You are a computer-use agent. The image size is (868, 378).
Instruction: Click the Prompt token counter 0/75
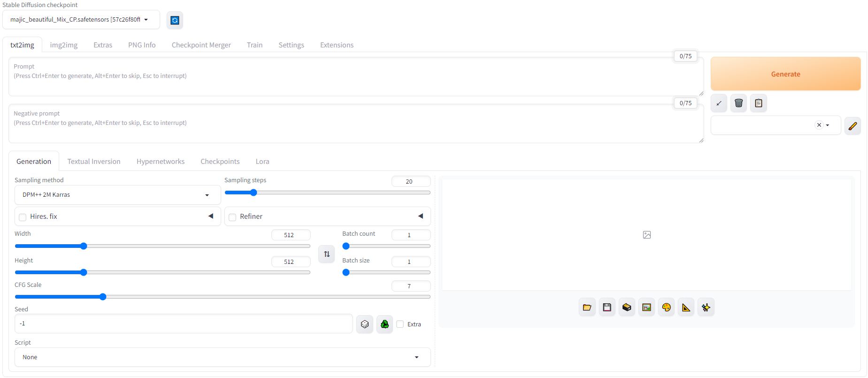point(685,56)
